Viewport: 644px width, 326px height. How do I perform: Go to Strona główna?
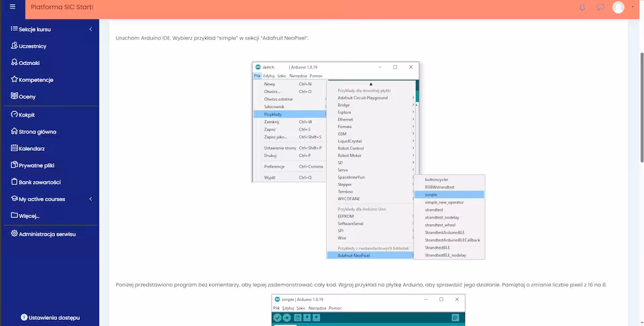(37, 132)
